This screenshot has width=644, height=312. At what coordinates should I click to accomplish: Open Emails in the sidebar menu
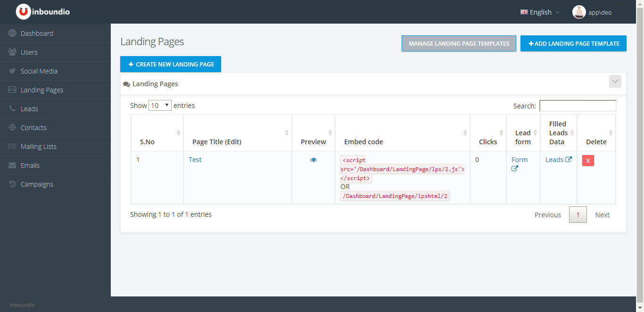(x=55, y=165)
